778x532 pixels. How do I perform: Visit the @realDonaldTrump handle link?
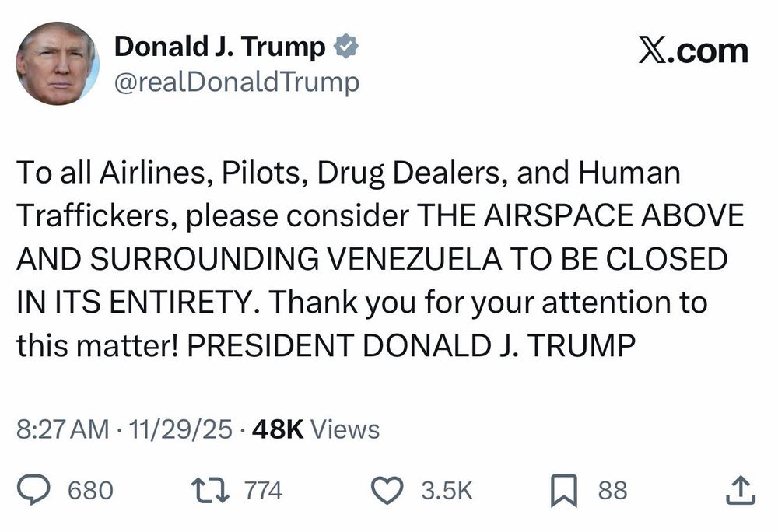[x=237, y=82]
